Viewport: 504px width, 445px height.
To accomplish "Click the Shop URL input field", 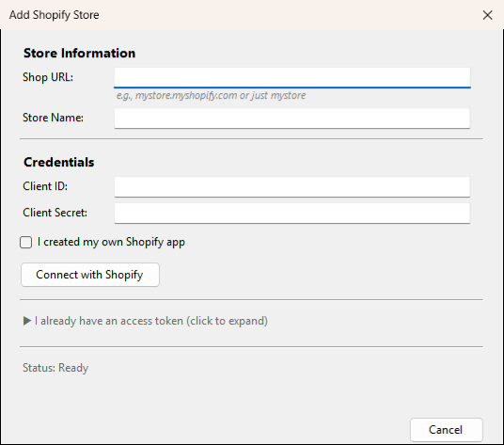I will pos(292,77).
